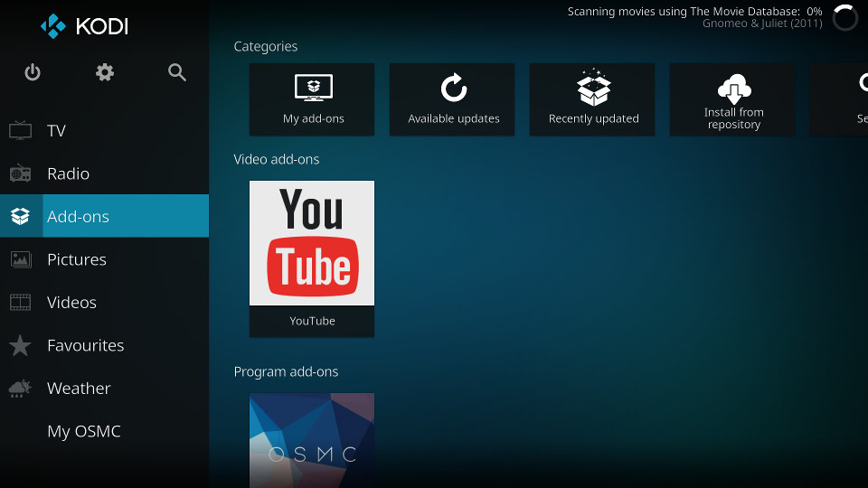Select TV from the main menu
Screen dimensions: 868x488
coord(104,130)
